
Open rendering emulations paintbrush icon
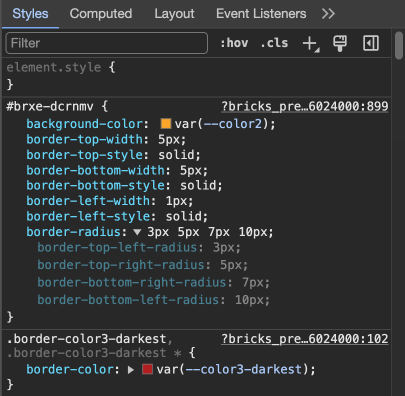[340, 43]
